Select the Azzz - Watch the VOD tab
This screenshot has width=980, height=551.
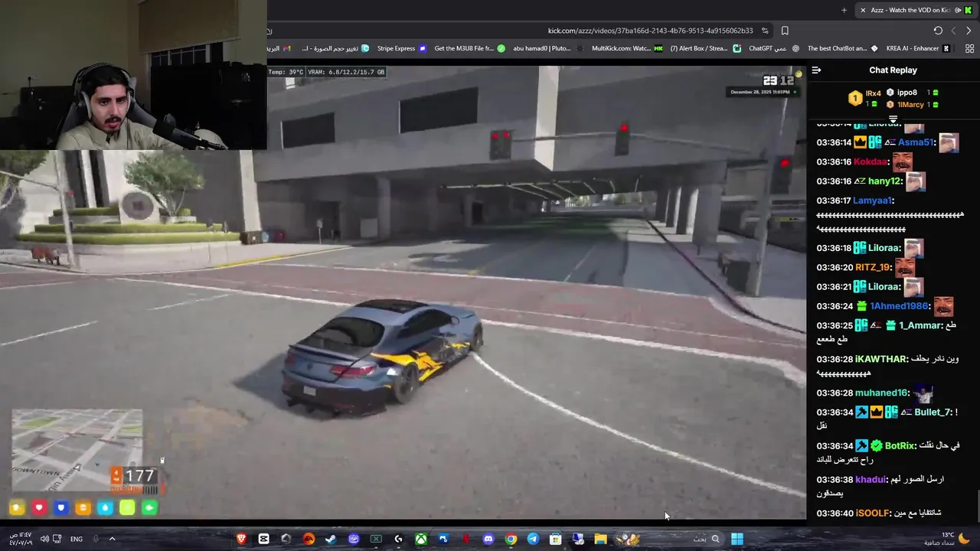click(916, 10)
